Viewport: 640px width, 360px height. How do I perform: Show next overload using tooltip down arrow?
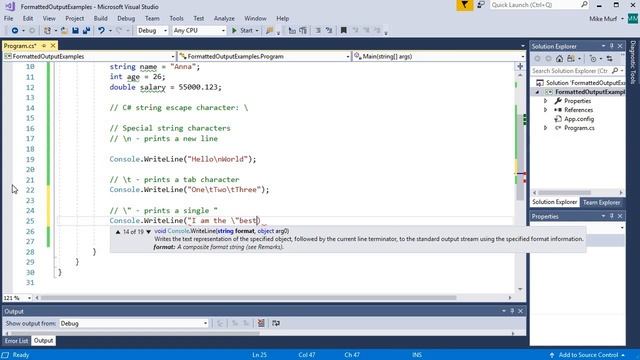pyautogui.click(x=149, y=231)
